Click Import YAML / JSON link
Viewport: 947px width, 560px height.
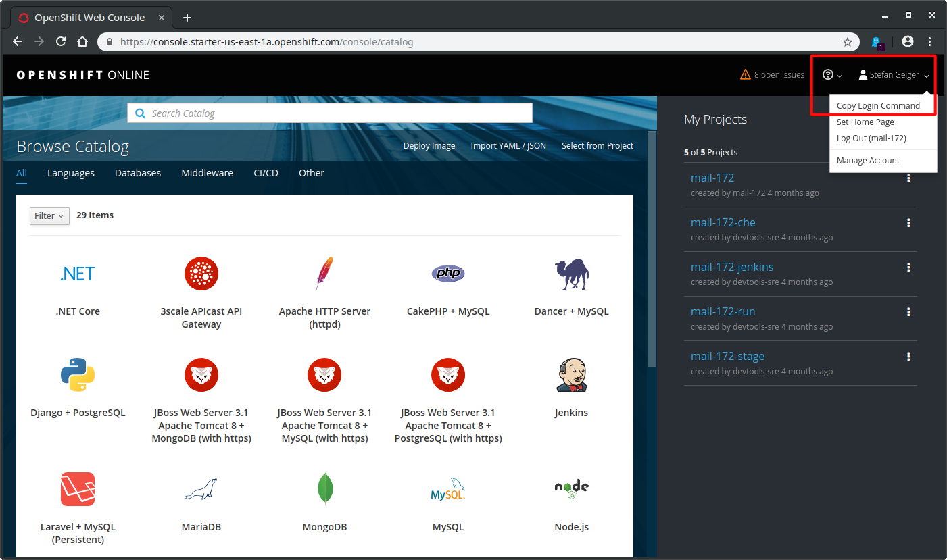coord(508,146)
